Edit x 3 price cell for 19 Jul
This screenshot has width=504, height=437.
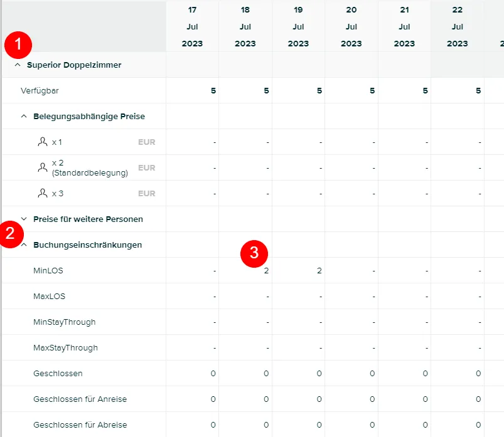click(x=298, y=193)
